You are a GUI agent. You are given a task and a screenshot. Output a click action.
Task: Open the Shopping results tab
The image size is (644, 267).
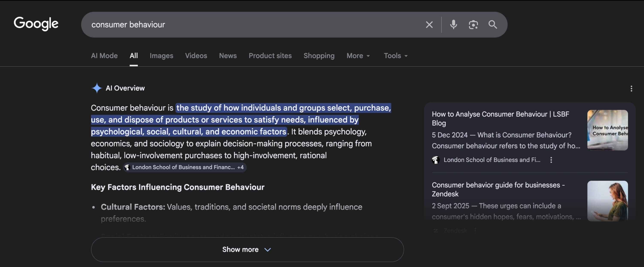319,56
